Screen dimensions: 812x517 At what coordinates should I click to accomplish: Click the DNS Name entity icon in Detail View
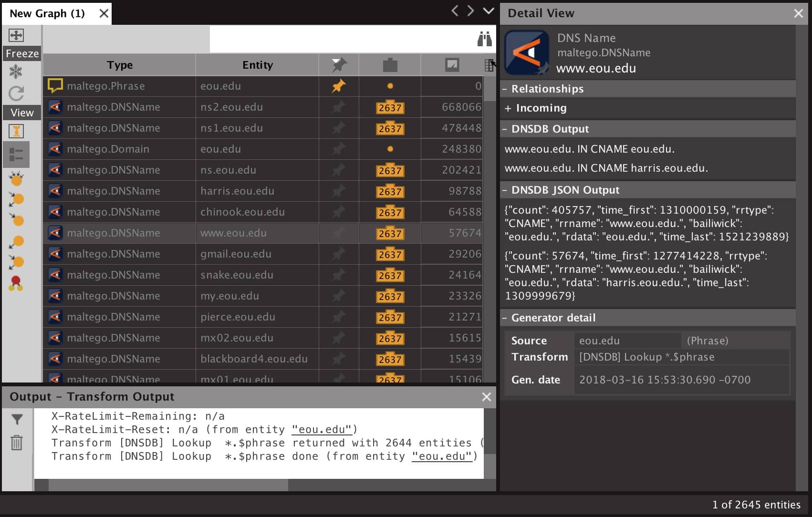pos(527,52)
